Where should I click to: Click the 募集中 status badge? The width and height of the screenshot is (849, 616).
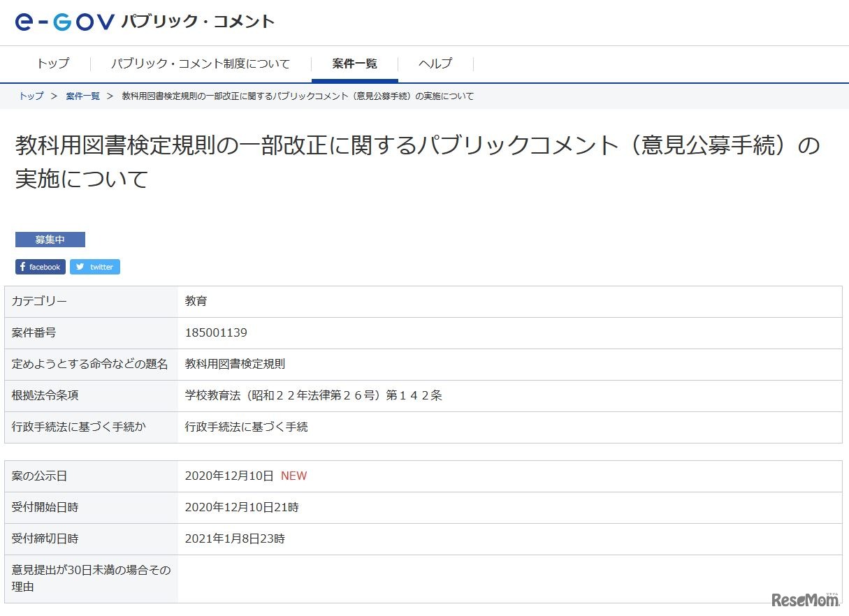(50, 240)
